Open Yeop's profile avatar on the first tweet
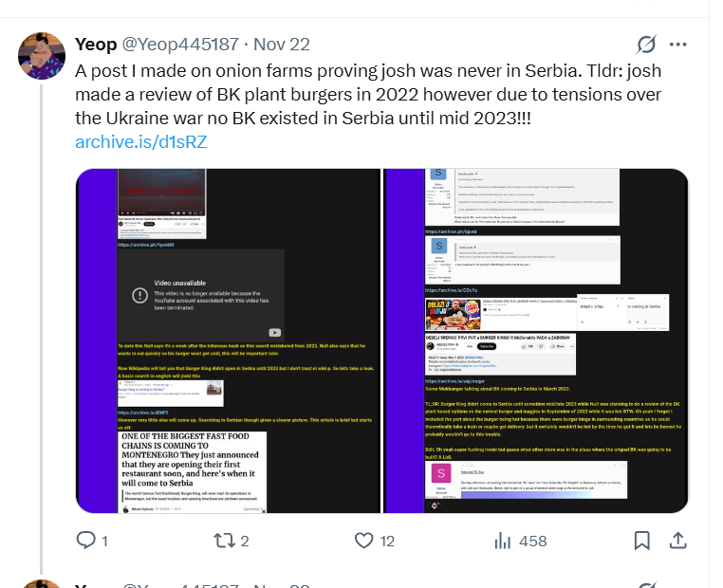Viewport: 723px width, 588px height. pyautogui.click(x=42, y=54)
